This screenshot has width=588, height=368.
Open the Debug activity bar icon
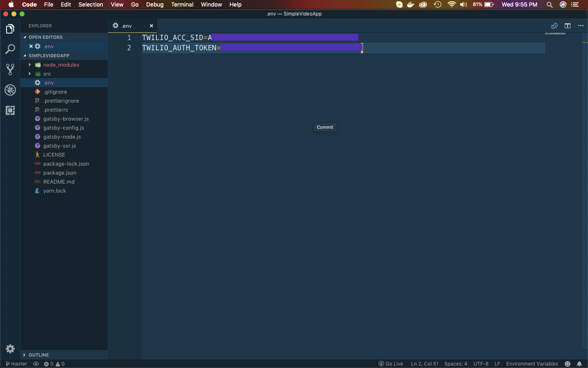coord(10,90)
